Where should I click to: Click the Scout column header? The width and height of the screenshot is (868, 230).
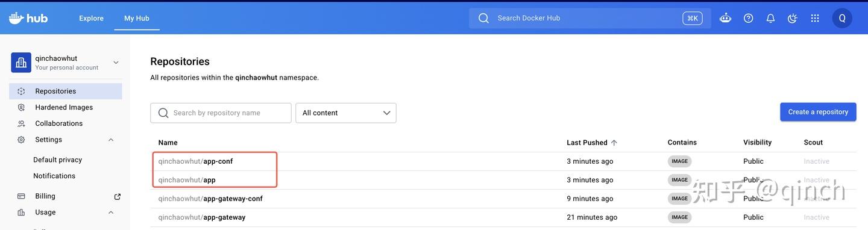[813, 143]
